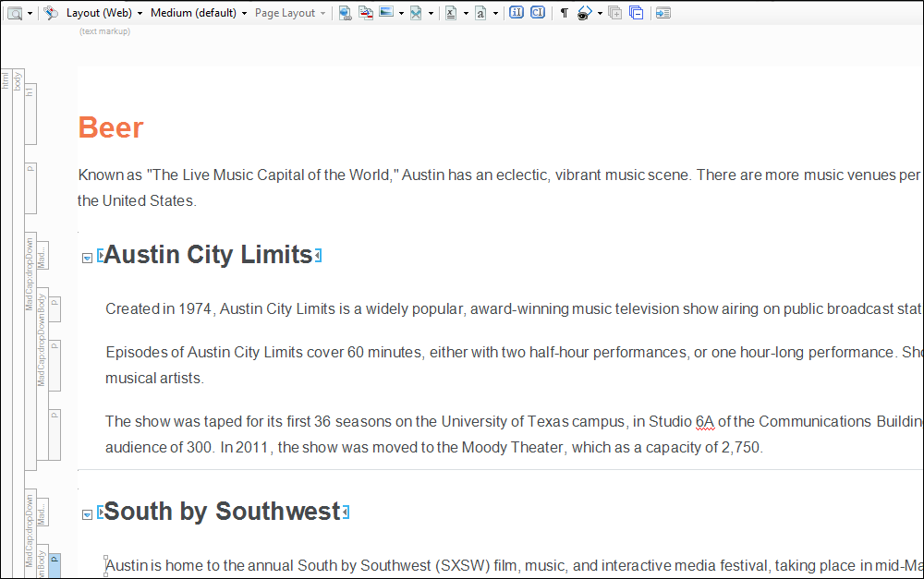Open the Preview dropdown arrow
The height and width of the screenshot is (579, 924).
point(30,14)
